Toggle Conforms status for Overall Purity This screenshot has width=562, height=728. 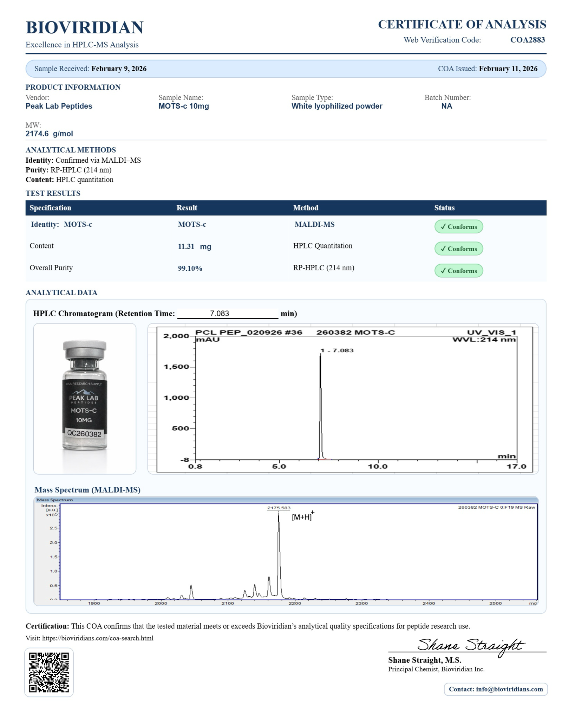coord(459,271)
